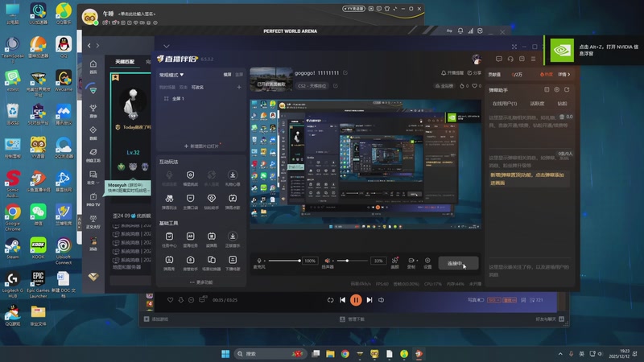The width and height of the screenshot is (644, 362).
Task: Click 管理下载 below the music player
Action: pos(352,319)
